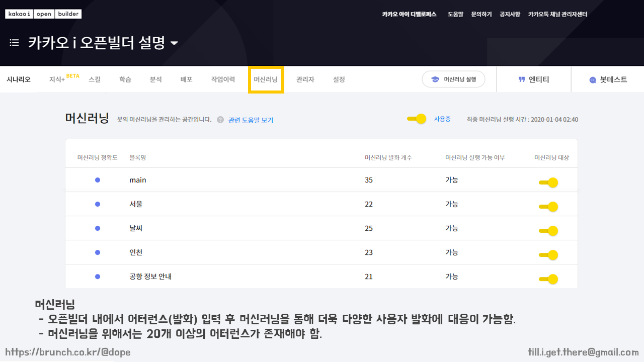The width and height of the screenshot is (644, 362).
Task: Visit 카카오 아이 디벨로퍼스 link
Action: click(x=409, y=14)
